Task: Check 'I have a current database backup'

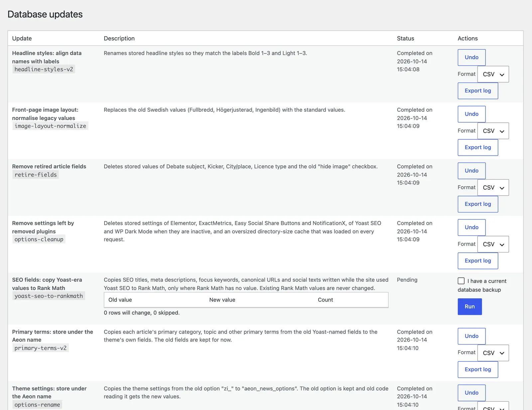Action: [x=461, y=281]
